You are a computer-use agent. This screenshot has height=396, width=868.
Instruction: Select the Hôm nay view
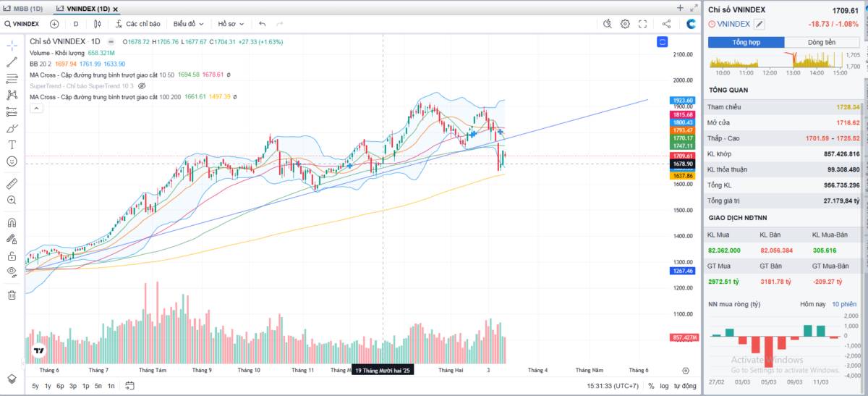[813, 304]
